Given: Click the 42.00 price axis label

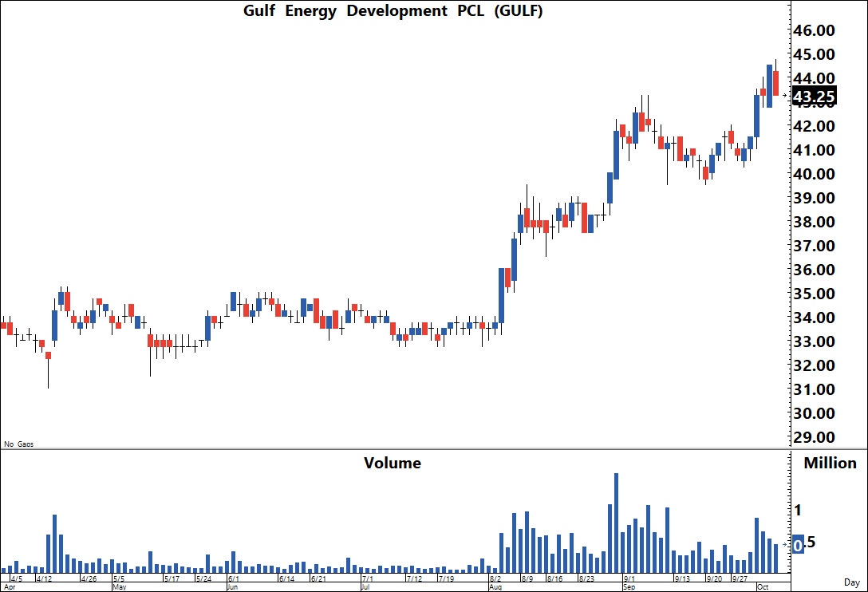Looking at the screenshot, I should 814,126.
